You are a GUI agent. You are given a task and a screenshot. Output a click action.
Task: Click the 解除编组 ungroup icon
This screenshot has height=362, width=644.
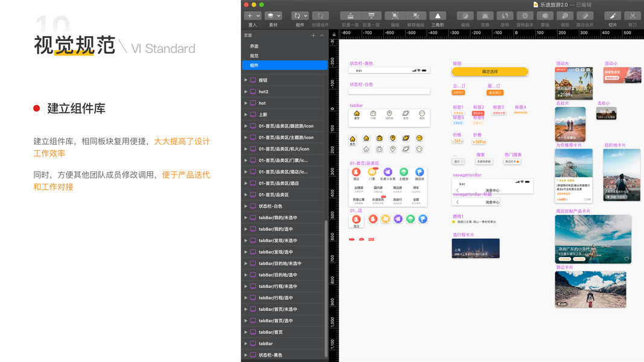416,16
